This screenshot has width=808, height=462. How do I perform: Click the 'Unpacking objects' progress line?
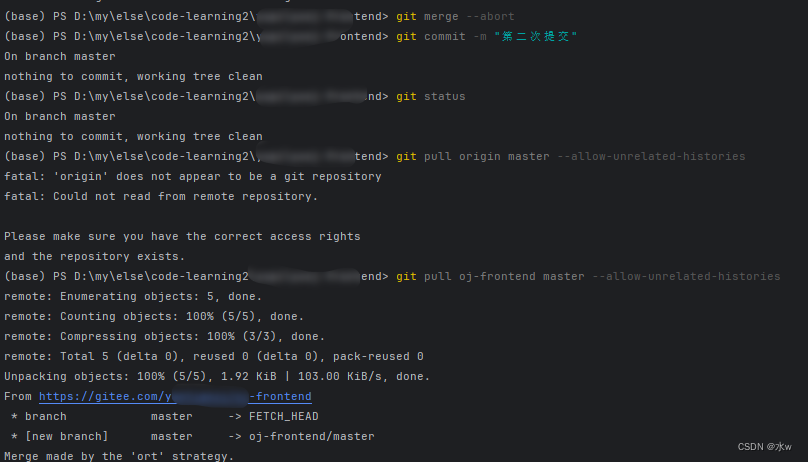[217, 377]
